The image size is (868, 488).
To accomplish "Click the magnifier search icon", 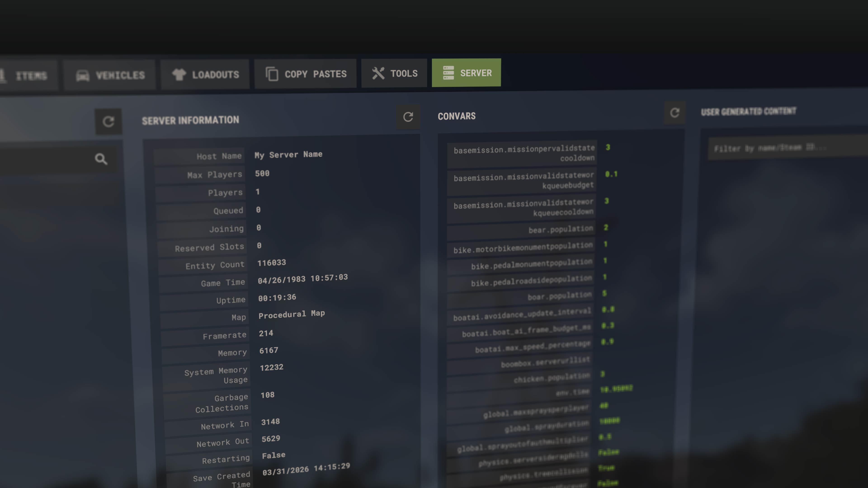I will (101, 159).
